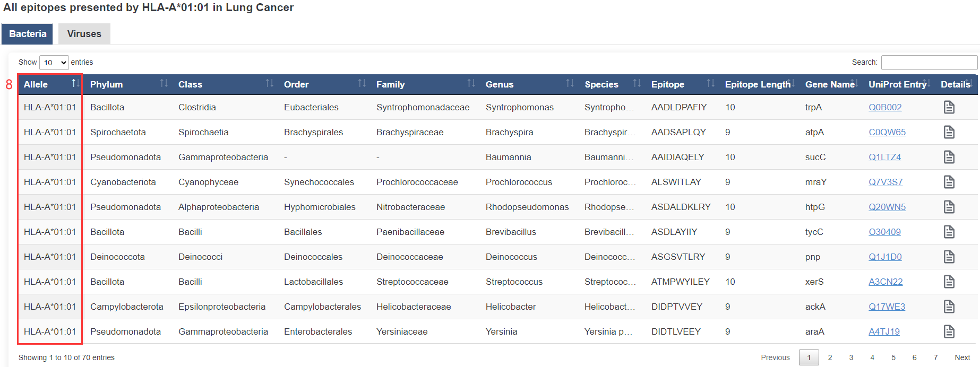The height and width of the screenshot is (367, 980).
Task: Open details icon for htpG row
Action: [x=949, y=207]
